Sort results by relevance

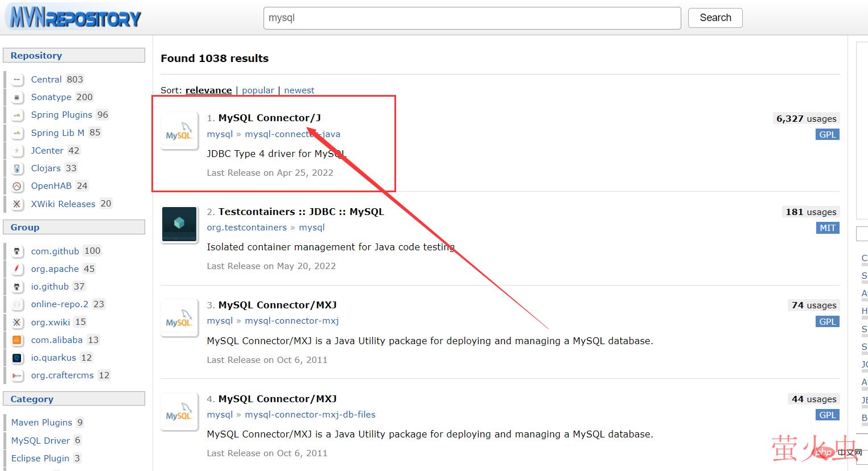click(x=208, y=90)
